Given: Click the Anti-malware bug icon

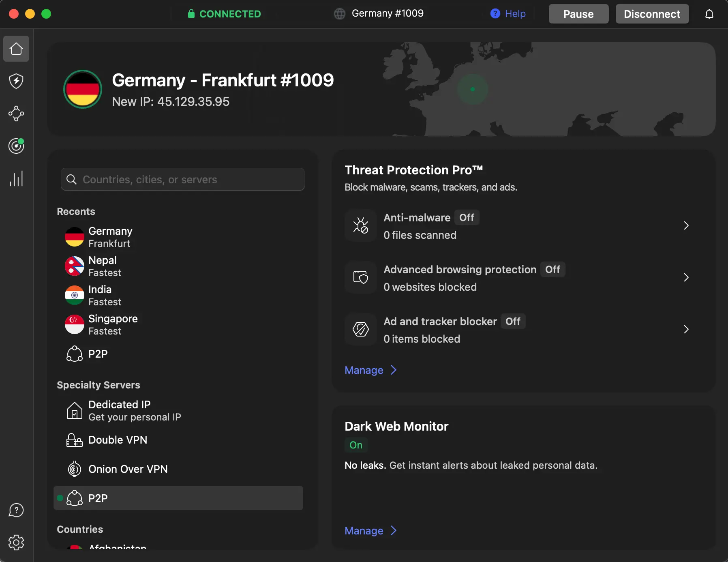Looking at the screenshot, I should (360, 225).
